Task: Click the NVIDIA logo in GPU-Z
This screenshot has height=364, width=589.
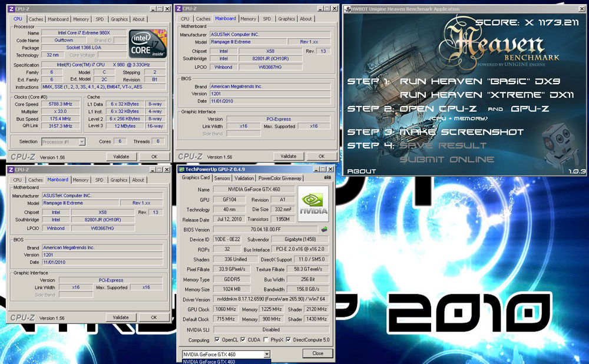Action: point(313,204)
